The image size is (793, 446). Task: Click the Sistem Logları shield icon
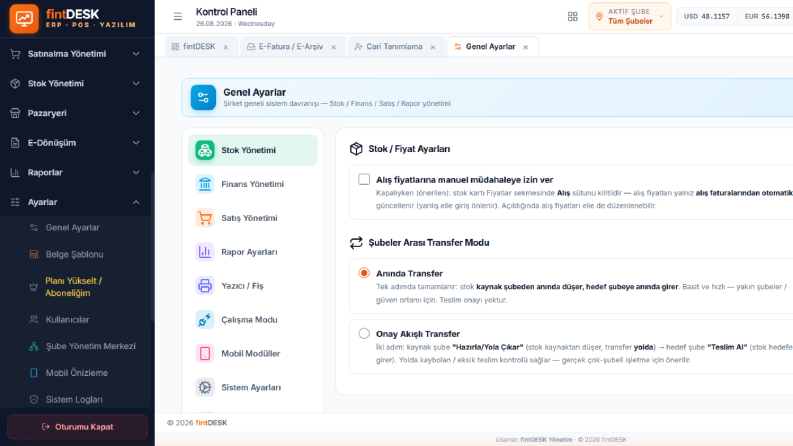(34, 399)
